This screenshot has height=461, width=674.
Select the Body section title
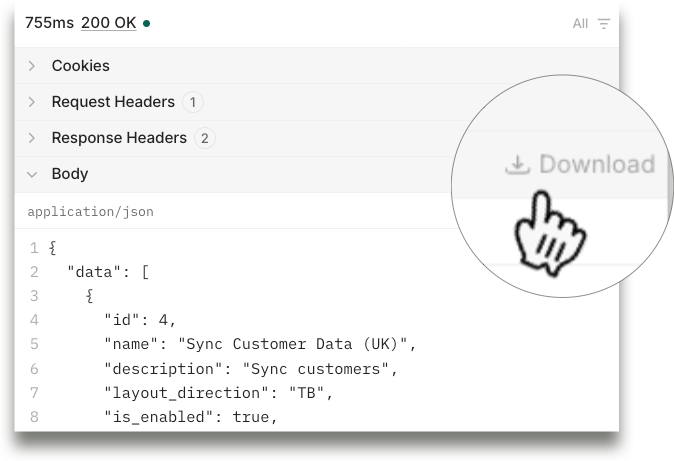(x=70, y=174)
